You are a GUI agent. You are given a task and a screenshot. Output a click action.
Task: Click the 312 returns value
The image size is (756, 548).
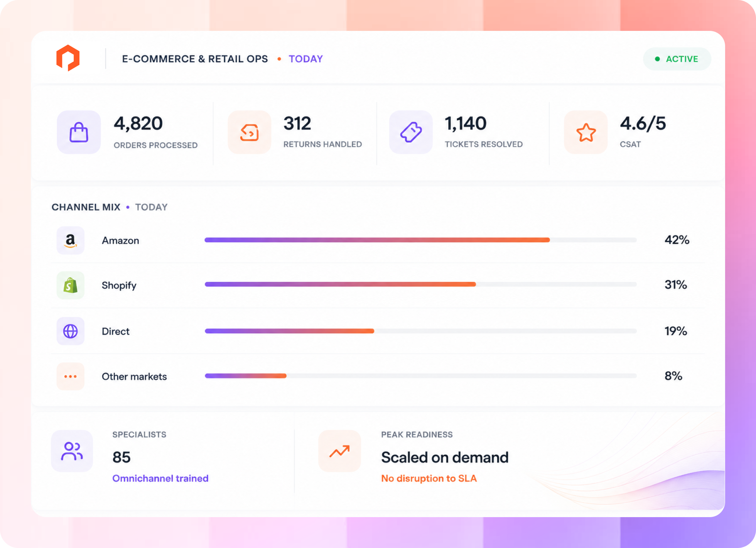coord(297,123)
